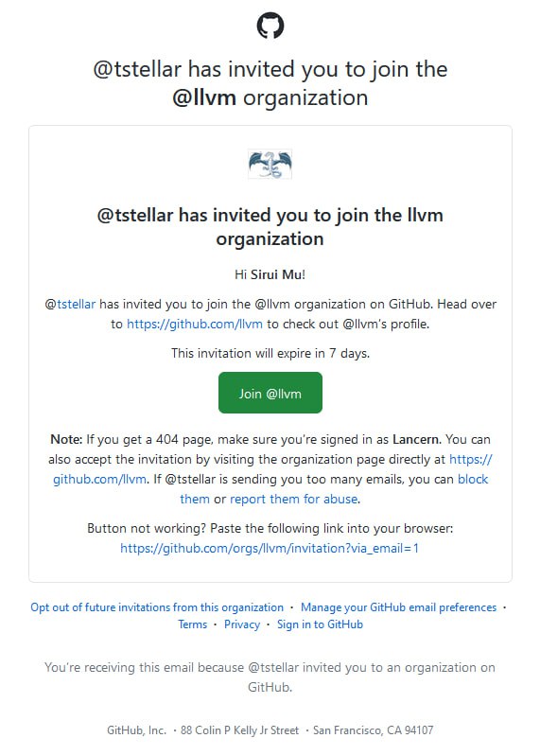Open the "report them for abuse" link
Screen dimensions: 540x756
(294, 499)
